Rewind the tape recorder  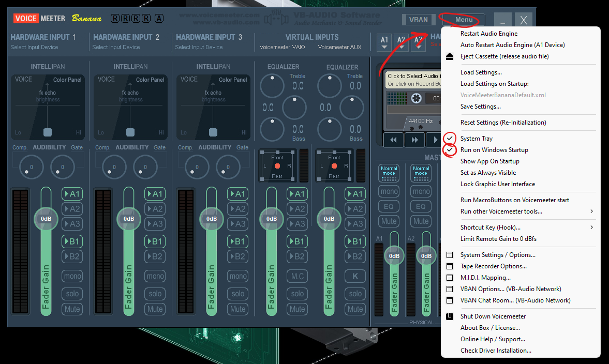click(x=393, y=140)
